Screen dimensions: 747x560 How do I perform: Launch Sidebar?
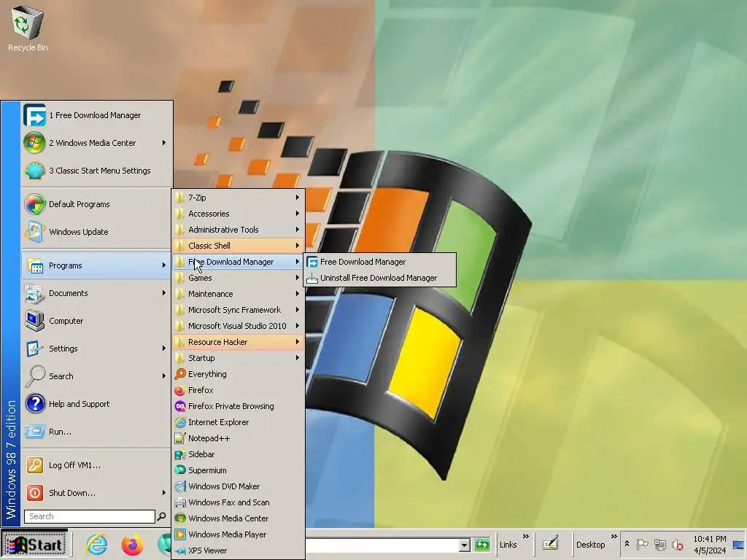[x=239, y=454]
